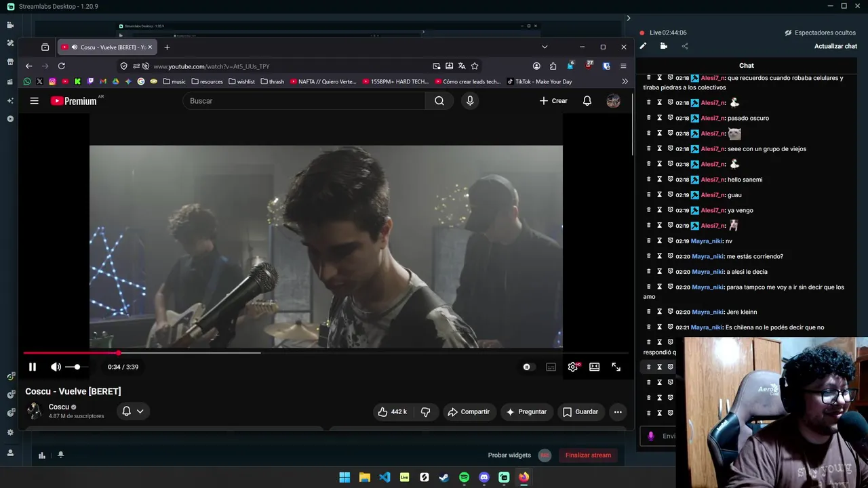Screen dimensions: 868x488
Task: Open Windows Start menu
Action: click(344, 477)
